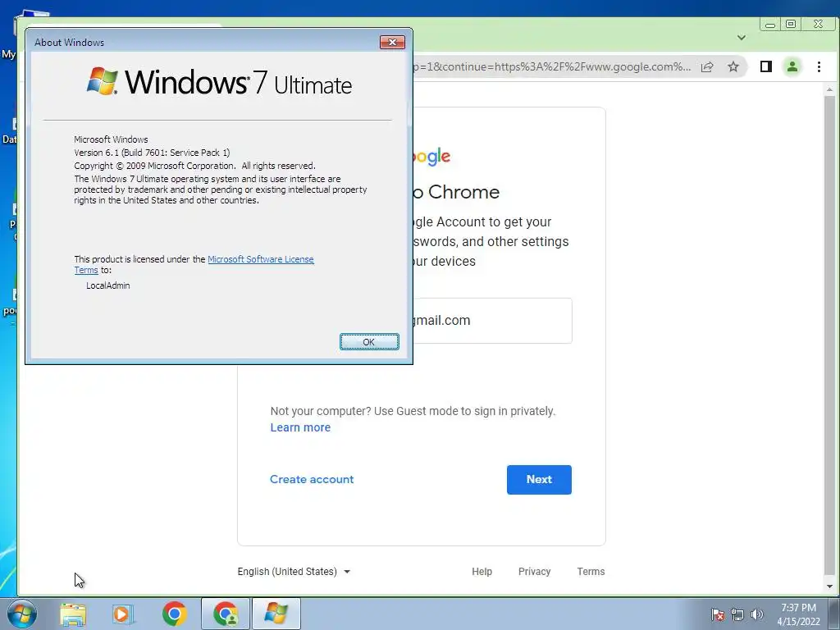Minimize the Chrome window

(x=770, y=24)
